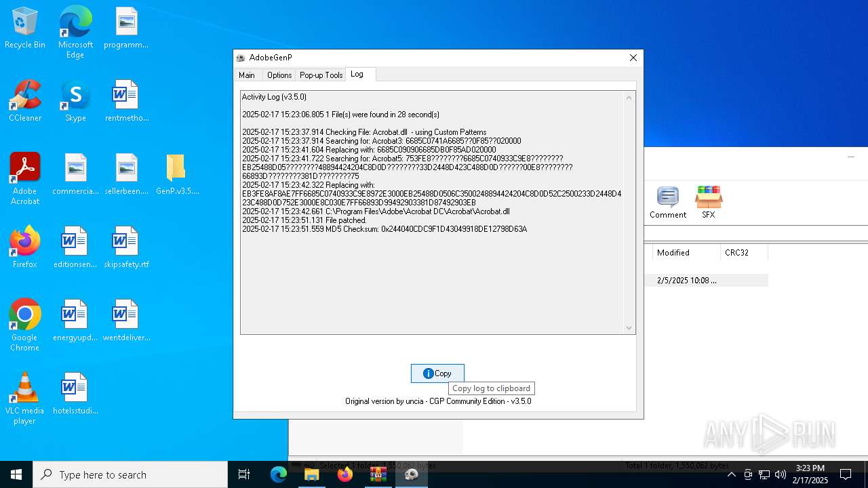Open File Explorer from the taskbar
Viewport: 868px width, 488px height.
(312, 474)
